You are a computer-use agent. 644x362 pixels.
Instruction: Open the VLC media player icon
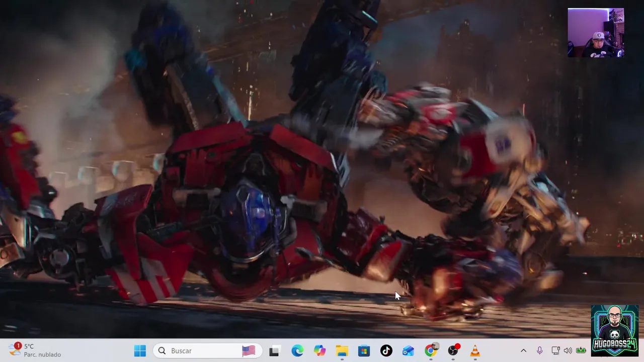click(475, 350)
